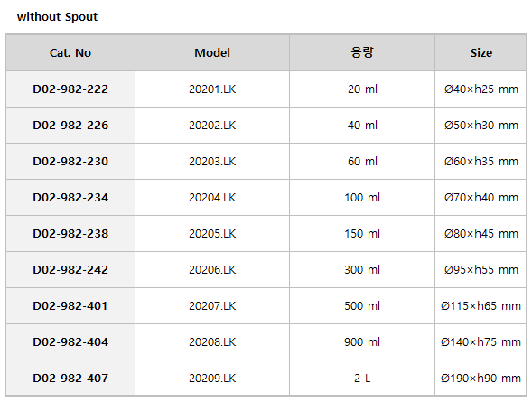Click model 20209.LK cell
The height and width of the screenshot is (402, 532).
212,378
